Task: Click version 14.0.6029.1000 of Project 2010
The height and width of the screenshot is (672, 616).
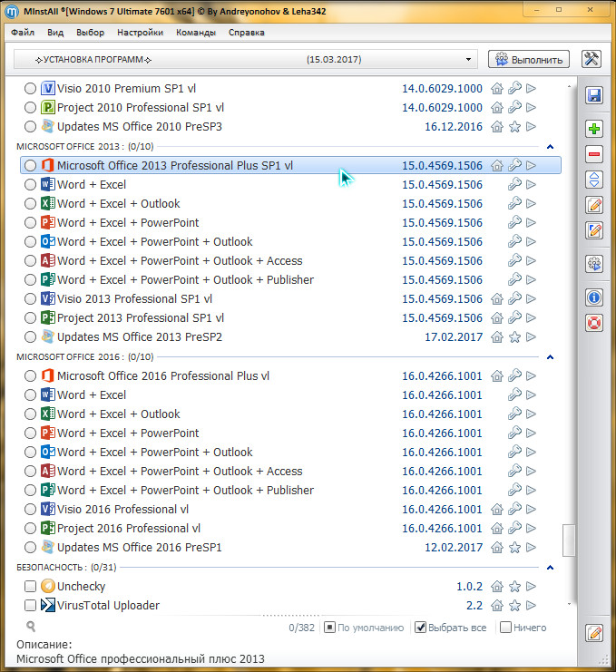Action: click(x=442, y=107)
